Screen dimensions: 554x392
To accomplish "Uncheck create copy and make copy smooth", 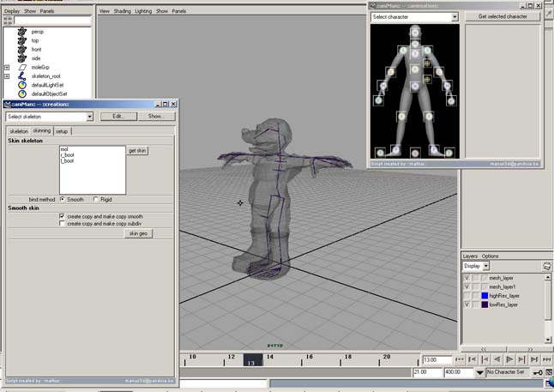I will pyautogui.click(x=63, y=216).
